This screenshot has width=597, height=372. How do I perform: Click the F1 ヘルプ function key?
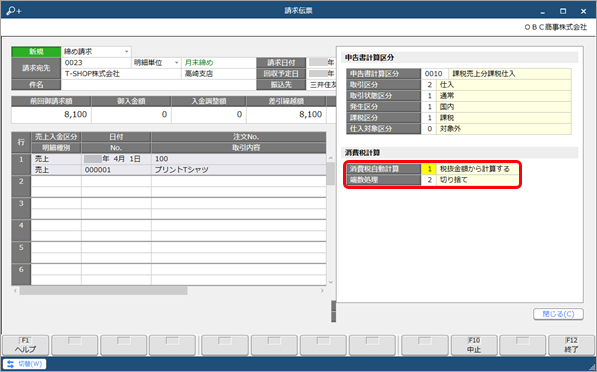(x=26, y=345)
